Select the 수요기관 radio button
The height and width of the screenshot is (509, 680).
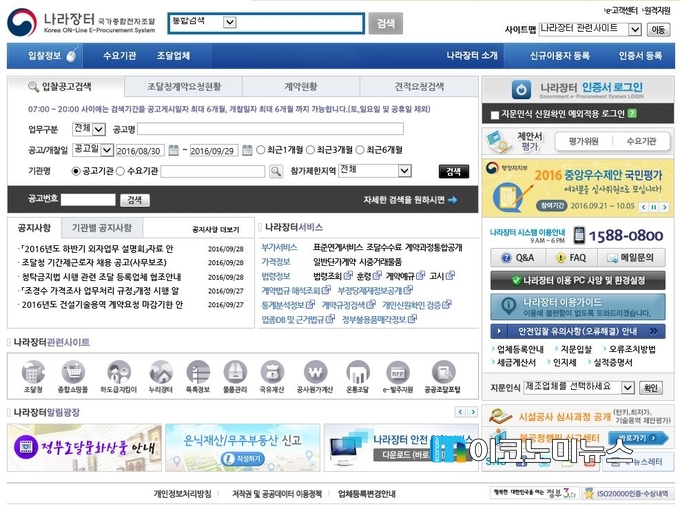click(121, 171)
